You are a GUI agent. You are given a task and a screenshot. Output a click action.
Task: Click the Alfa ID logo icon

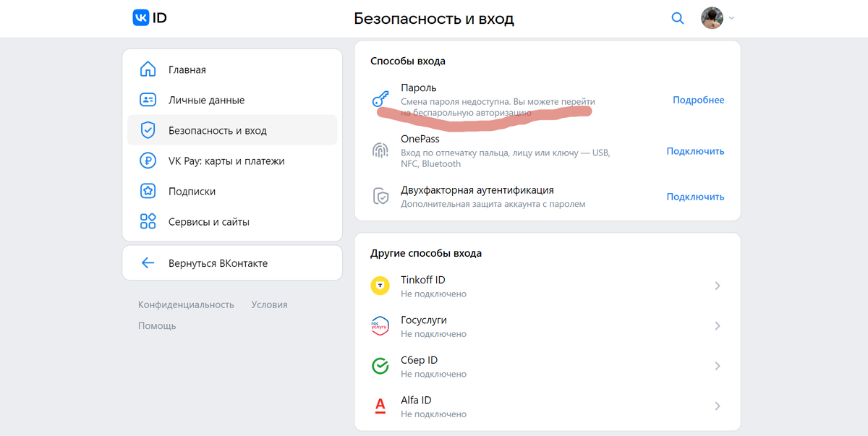(380, 406)
